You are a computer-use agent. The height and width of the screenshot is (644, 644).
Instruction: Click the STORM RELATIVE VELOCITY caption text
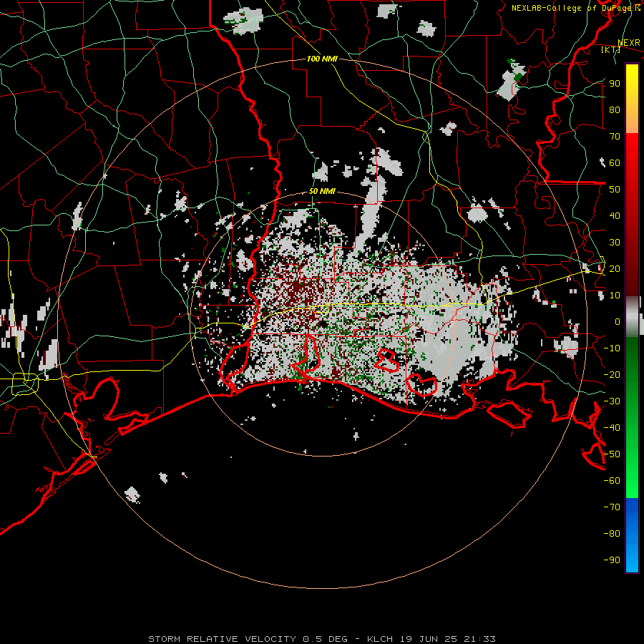click(222, 639)
